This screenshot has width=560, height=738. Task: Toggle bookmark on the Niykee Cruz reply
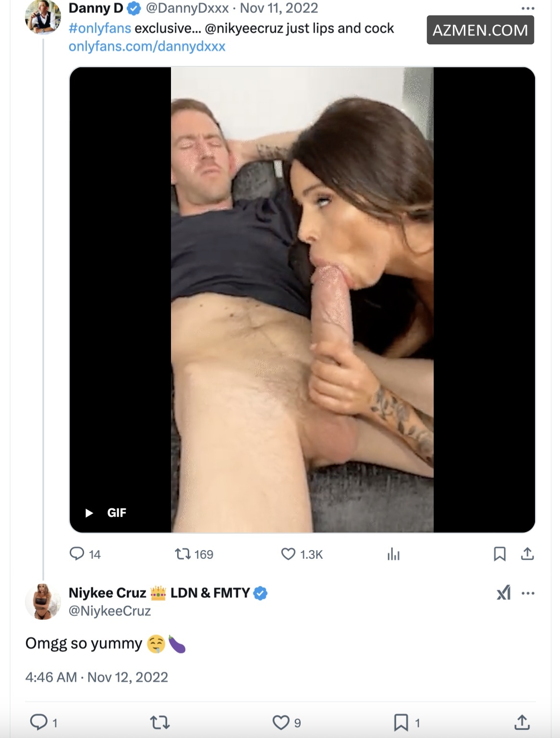click(x=401, y=722)
